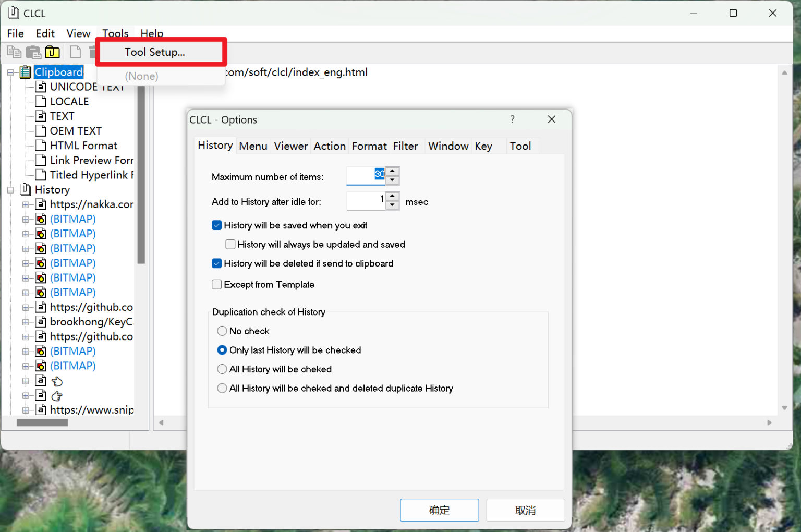801x532 pixels.
Task: Toggle the yellow clipboard watch toolbar icon
Action: (x=52, y=52)
